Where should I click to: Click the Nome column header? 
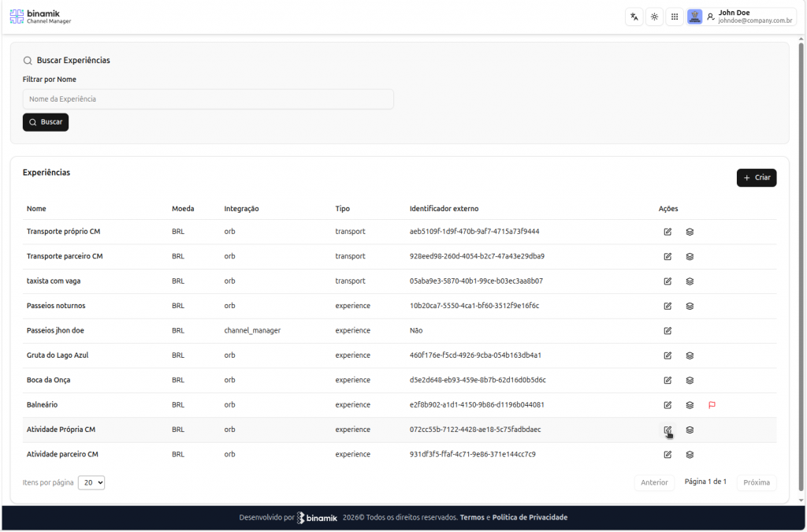tap(36, 209)
